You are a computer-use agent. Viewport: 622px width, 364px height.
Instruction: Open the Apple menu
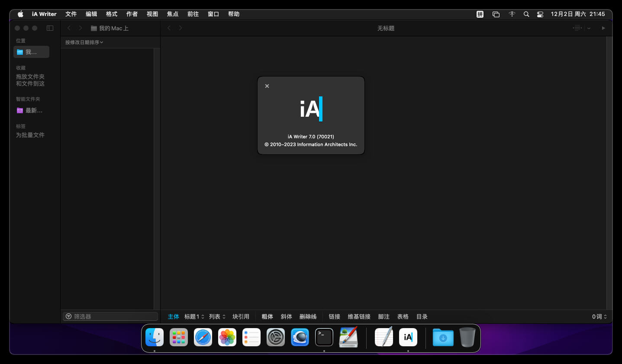(20, 14)
